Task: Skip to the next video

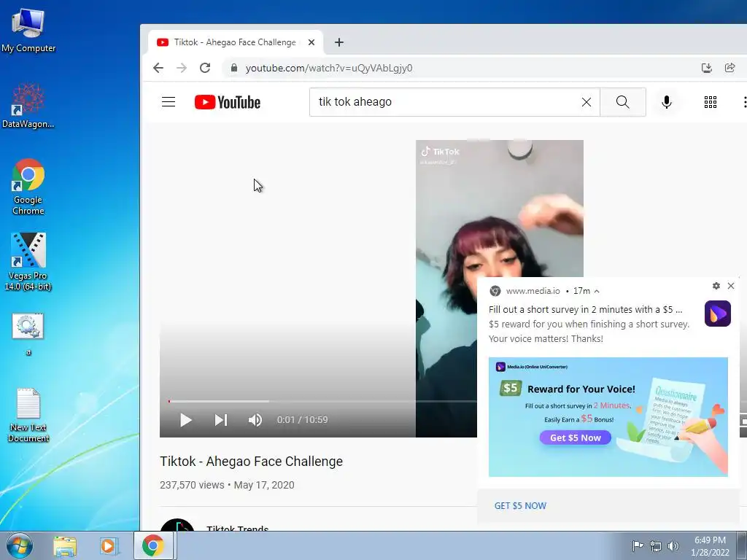Action: coord(220,420)
